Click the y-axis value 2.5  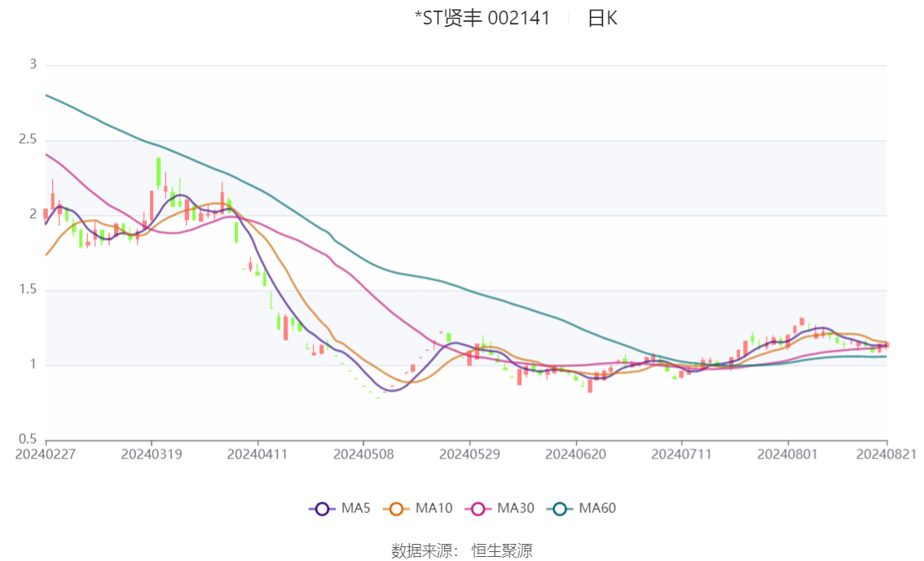[28, 139]
